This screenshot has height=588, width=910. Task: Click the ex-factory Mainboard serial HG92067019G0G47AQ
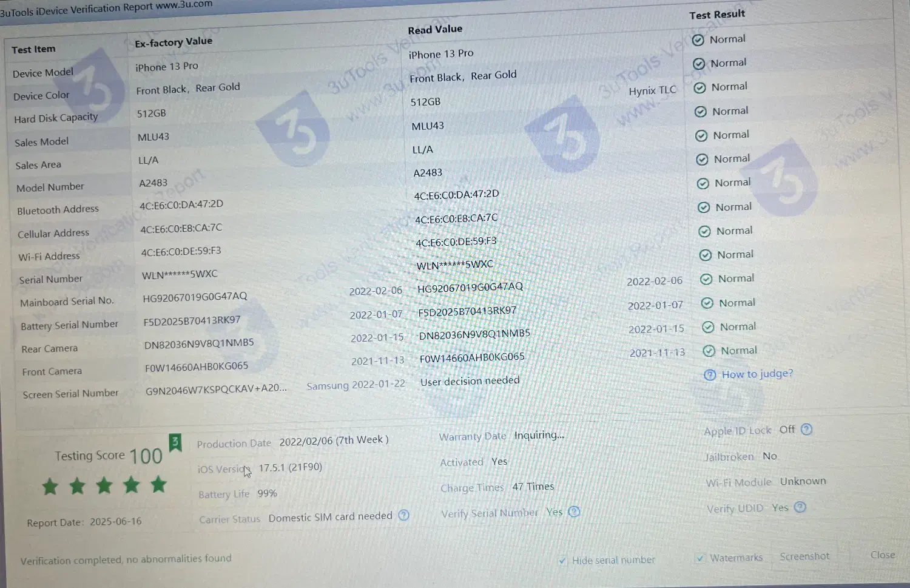195,297
